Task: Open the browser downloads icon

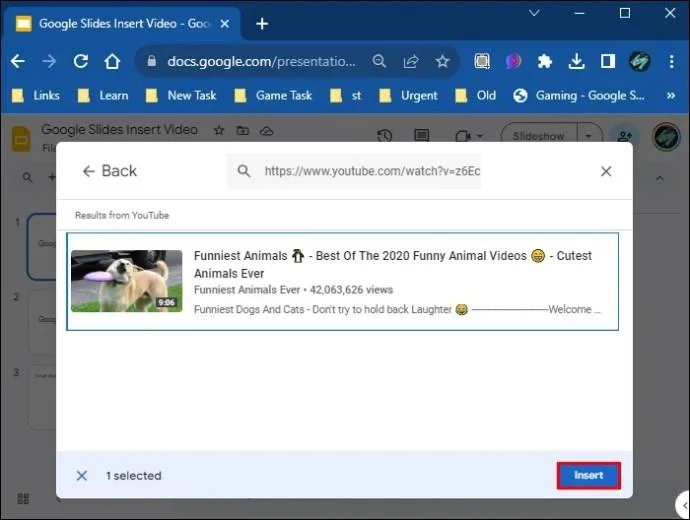Action: [576, 61]
